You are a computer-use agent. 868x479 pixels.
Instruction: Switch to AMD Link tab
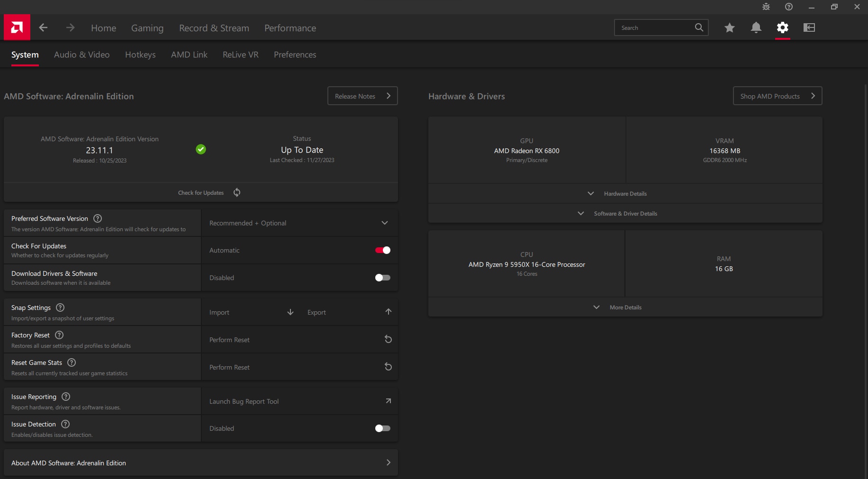point(189,54)
